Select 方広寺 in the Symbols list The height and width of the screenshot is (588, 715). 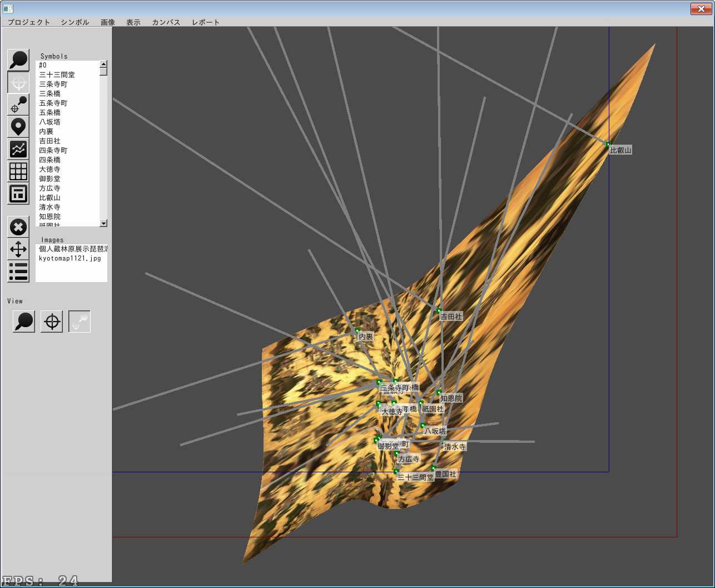pos(67,188)
